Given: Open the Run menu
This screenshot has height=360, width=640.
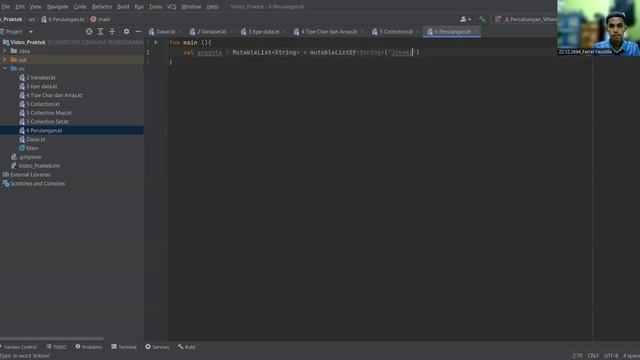Looking at the screenshot, I should click(x=139, y=7).
